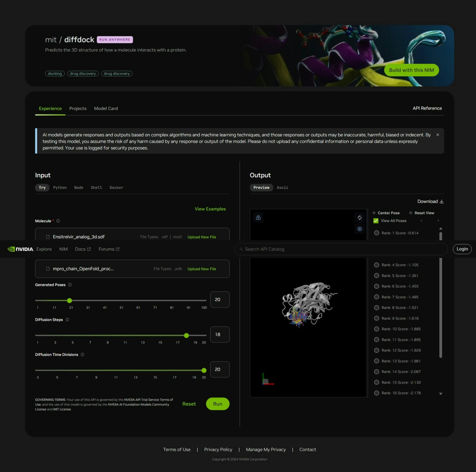Click the snapshot icon in the viewer
The image size is (476, 472).
[x=360, y=229]
